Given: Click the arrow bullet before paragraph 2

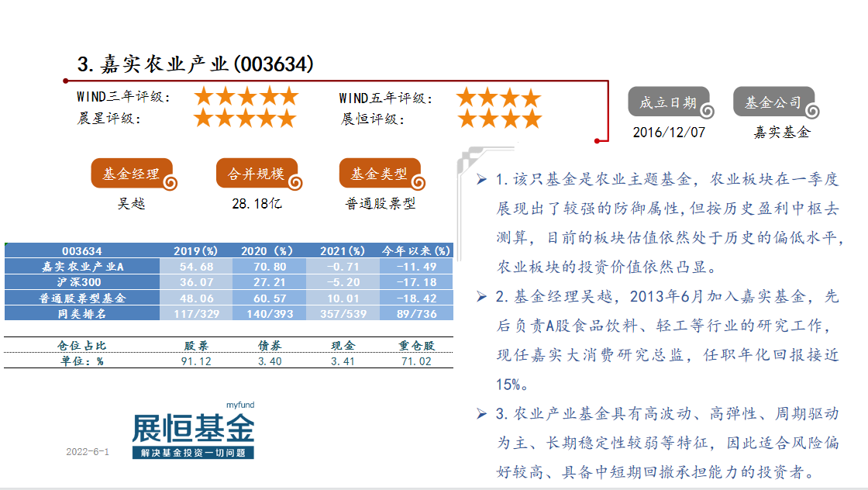Looking at the screenshot, I should pyautogui.click(x=482, y=296).
